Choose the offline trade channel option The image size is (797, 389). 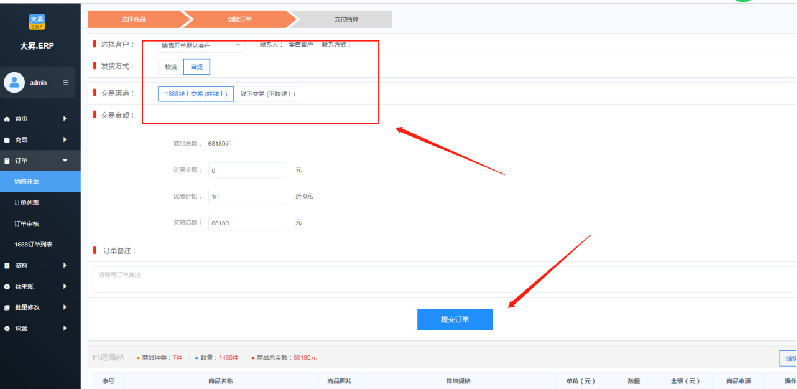click(x=268, y=94)
